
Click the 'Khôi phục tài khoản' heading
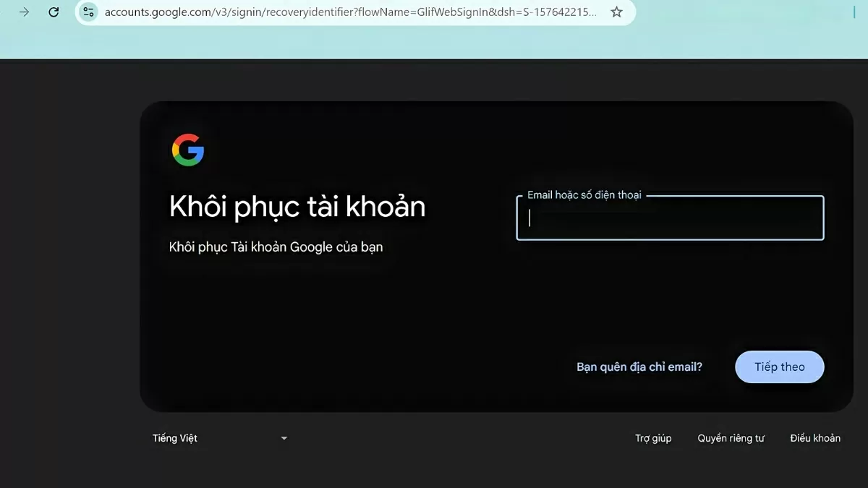pyautogui.click(x=297, y=207)
